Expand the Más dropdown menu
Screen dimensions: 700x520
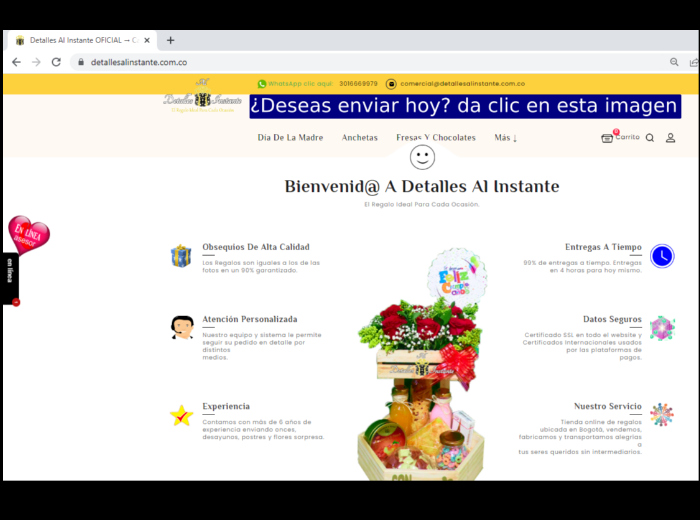(x=505, y=137)
